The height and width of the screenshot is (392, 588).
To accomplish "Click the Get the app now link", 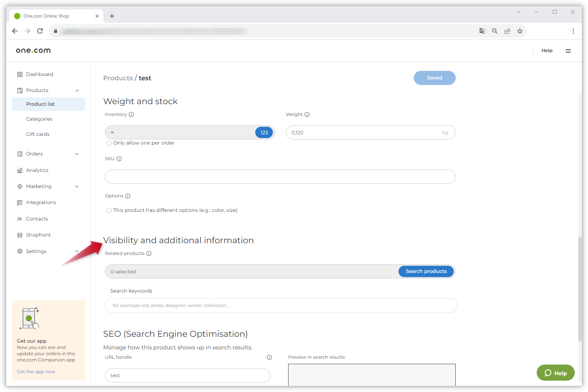I will 36,372.
